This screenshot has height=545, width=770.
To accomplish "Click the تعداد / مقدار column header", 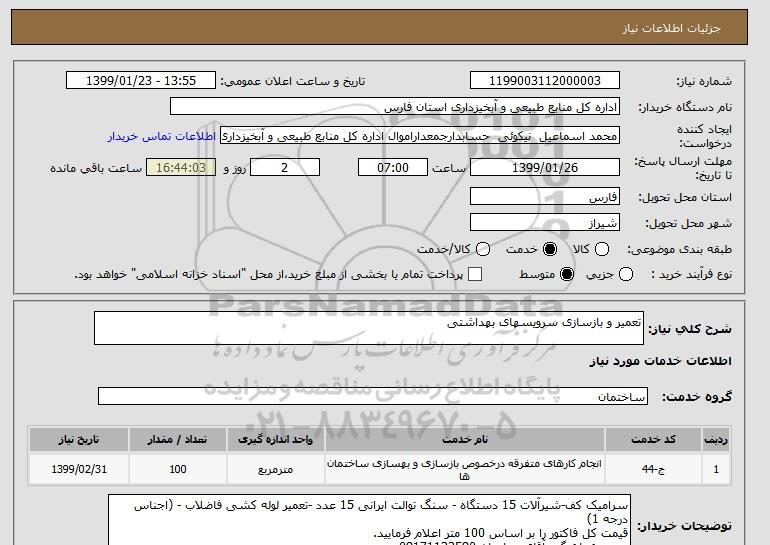I will (x=178, y=439).
